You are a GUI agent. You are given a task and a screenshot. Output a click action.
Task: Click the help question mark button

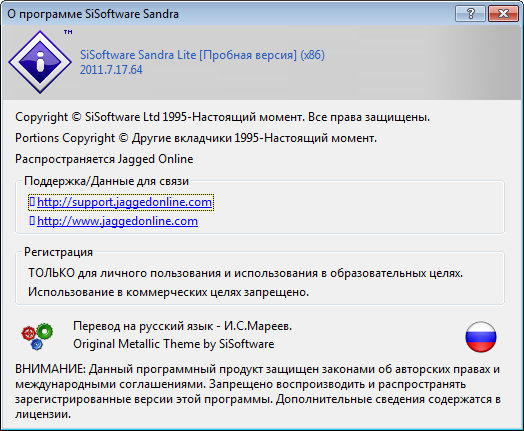pos(470,14)
